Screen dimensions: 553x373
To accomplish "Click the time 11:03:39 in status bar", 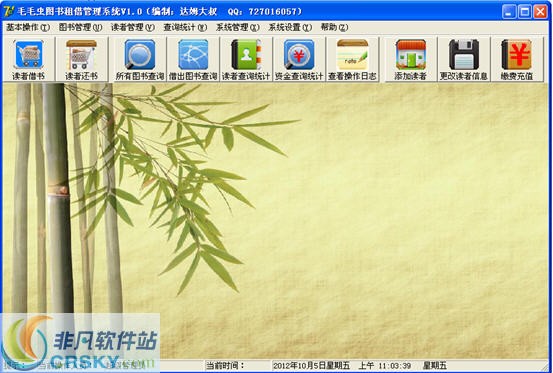I will coord(395,366).
